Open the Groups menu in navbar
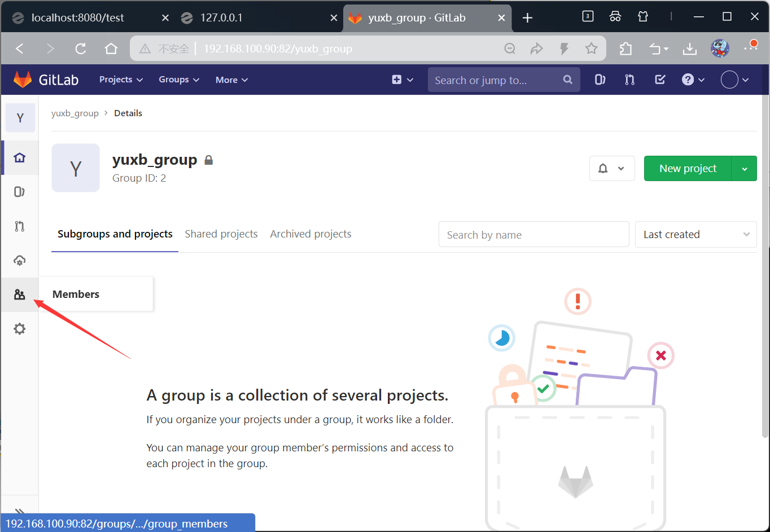The image size is (770, 532). coord(179,80)
